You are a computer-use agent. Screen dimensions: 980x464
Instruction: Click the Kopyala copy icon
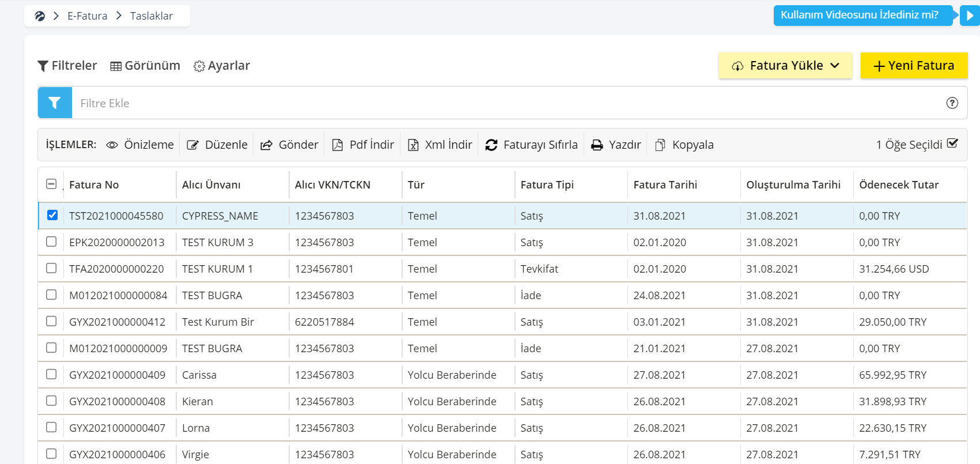[660, 145]
